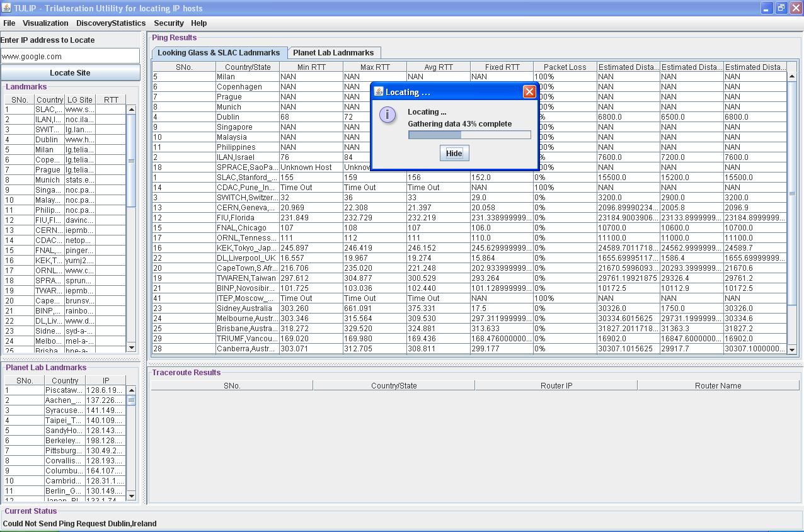
Task: Open the Visualization menu
Action: coord(45,23)
